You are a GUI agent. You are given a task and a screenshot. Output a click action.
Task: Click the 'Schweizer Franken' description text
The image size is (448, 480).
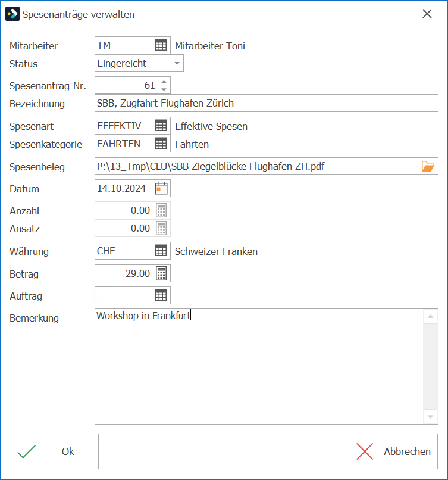click(x=216, y=251)
